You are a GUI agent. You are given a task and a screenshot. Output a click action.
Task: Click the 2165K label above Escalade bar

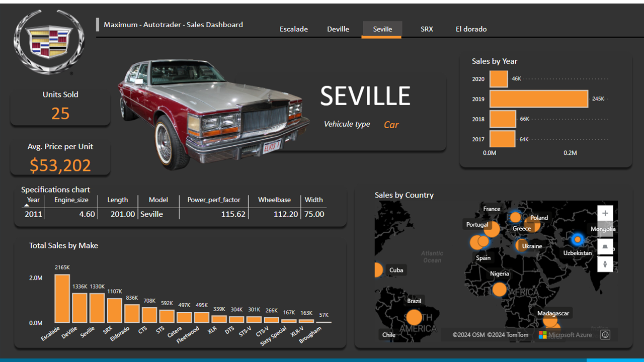62,267
